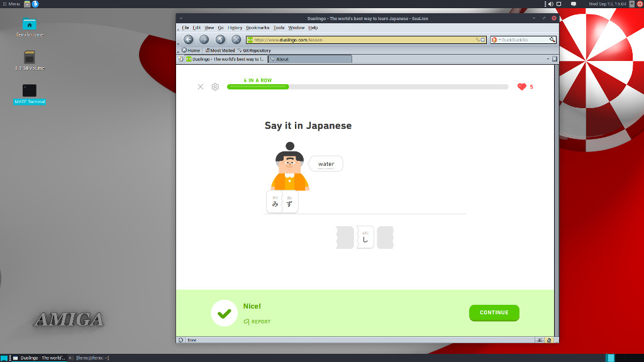Image resolution: width=644 pixels, height=362 pixels.
Task: Go back with the Back arrow
Action: [189, 40]
